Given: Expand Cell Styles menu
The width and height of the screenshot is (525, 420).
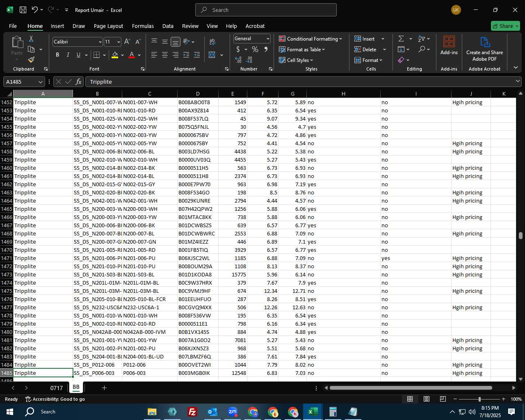Looking at the screenshot, I should [296, 60].
